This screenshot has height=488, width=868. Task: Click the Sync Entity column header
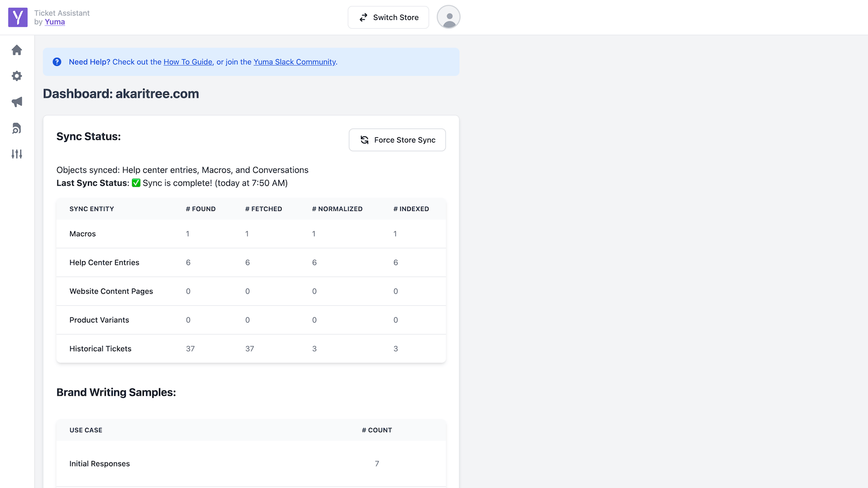pyautogui.click(x=92, y=209)
